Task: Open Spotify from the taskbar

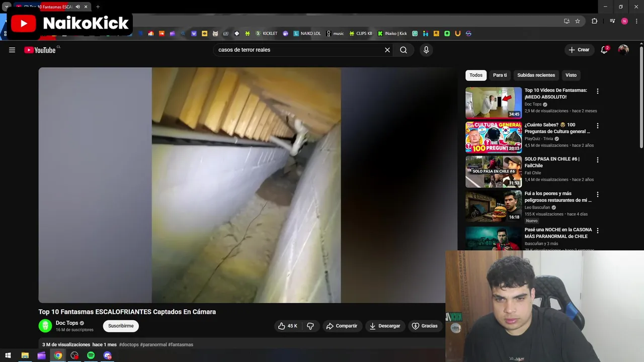Action: click(x=91, y=355)
